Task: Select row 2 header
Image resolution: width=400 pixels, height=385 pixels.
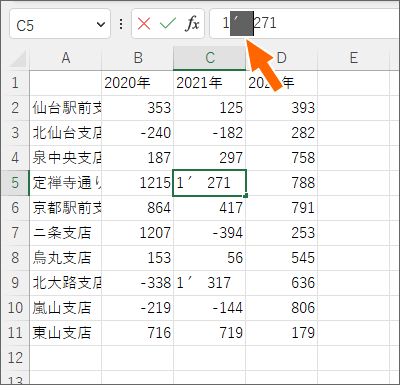Action: [x=15, y=108]
